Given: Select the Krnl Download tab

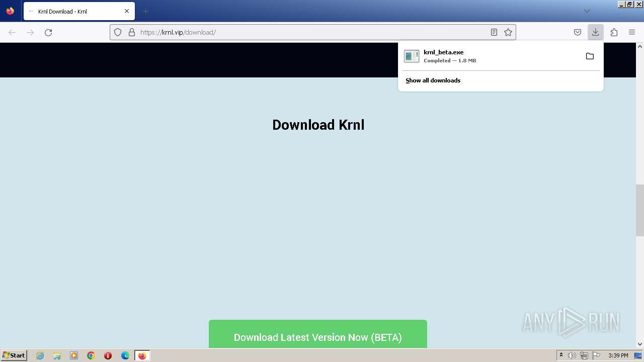Looking at the screenshot, I should pos(79,11).
